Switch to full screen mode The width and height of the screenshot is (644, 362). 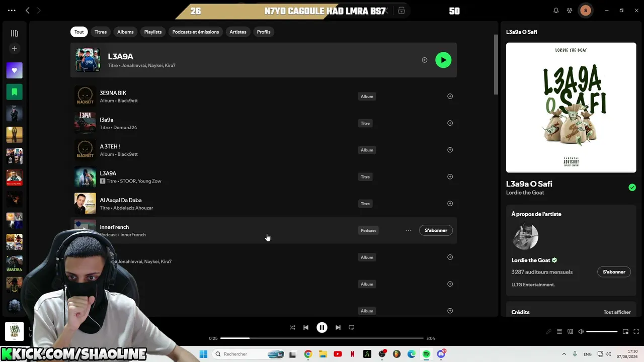(636, 332)
